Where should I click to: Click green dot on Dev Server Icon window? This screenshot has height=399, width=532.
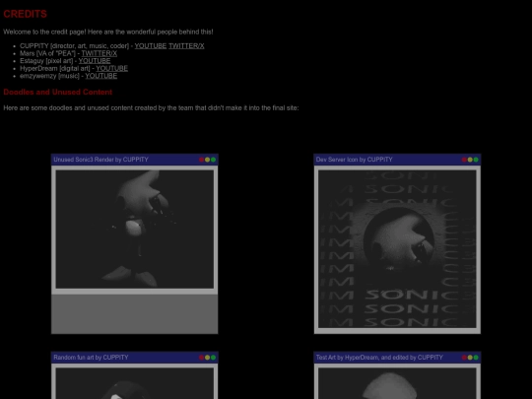pos(476,160)
